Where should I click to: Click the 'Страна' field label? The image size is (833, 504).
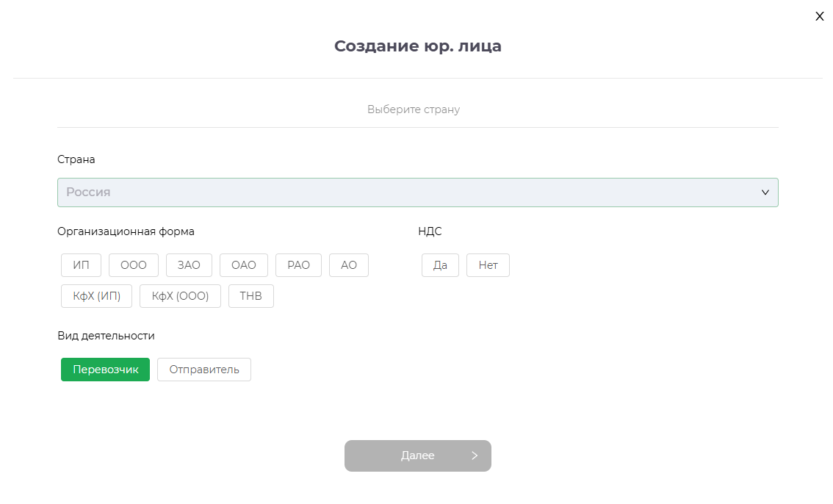76,159
